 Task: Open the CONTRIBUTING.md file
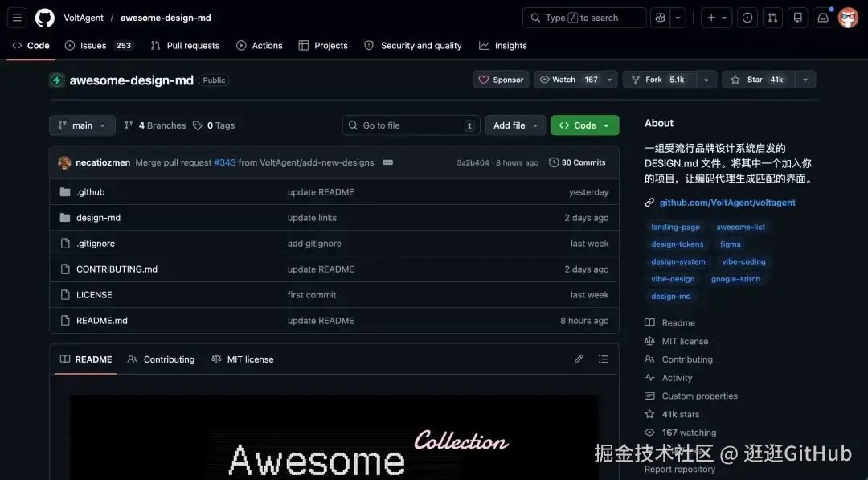coord(117,269)
